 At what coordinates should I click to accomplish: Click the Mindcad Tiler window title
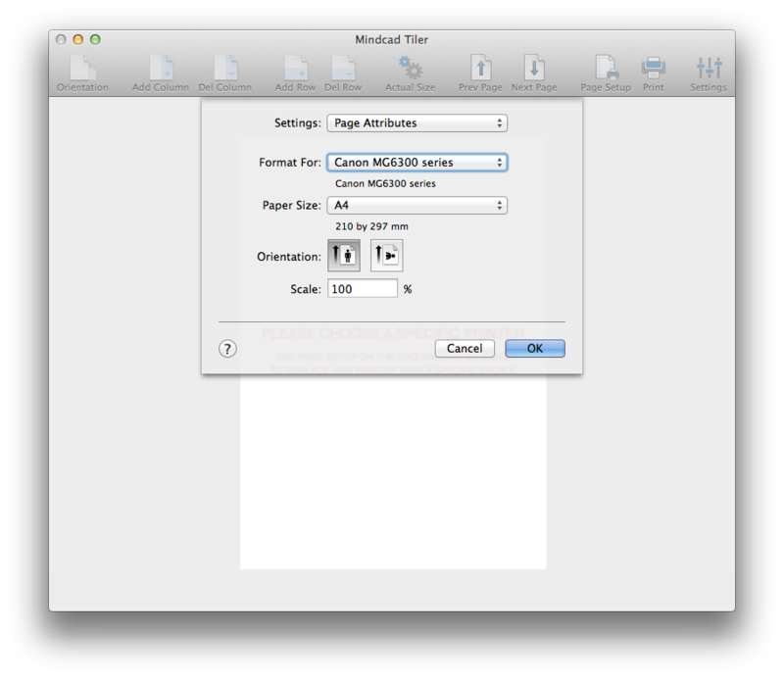(391, 39)
